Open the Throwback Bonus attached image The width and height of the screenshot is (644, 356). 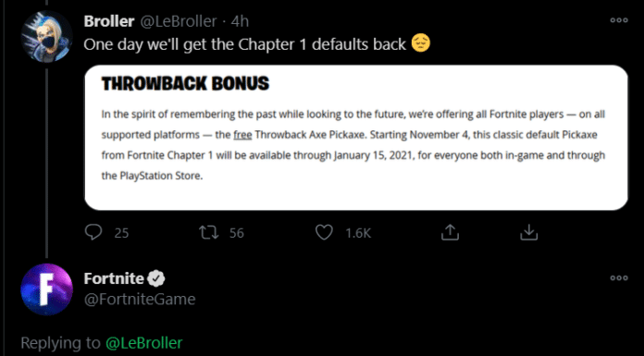click(356, 138)
